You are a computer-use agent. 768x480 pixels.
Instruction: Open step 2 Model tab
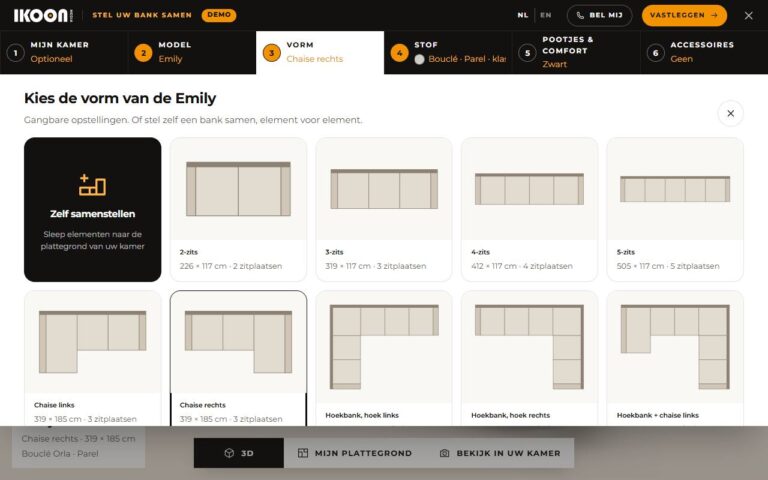192,52
